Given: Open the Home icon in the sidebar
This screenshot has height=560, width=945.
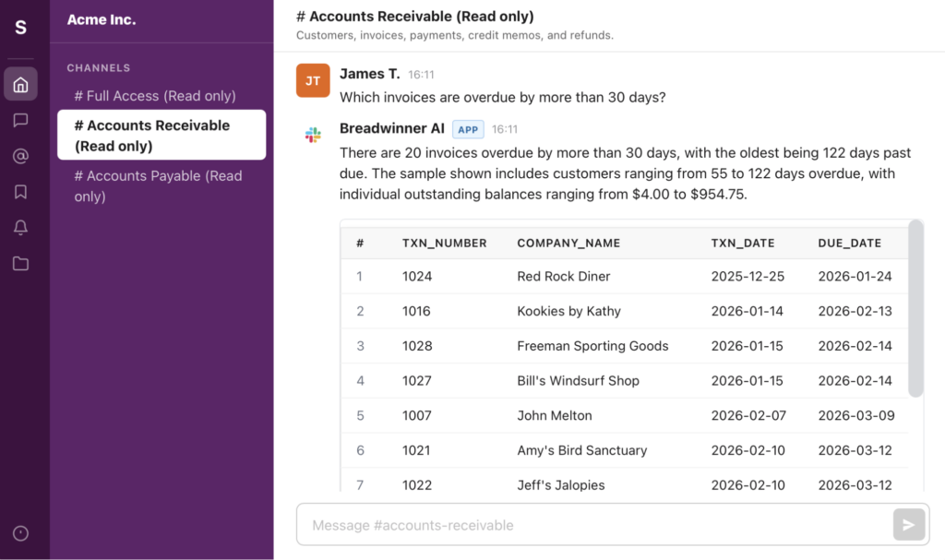Looking at the screenshot, I should [x=20, y=84].
